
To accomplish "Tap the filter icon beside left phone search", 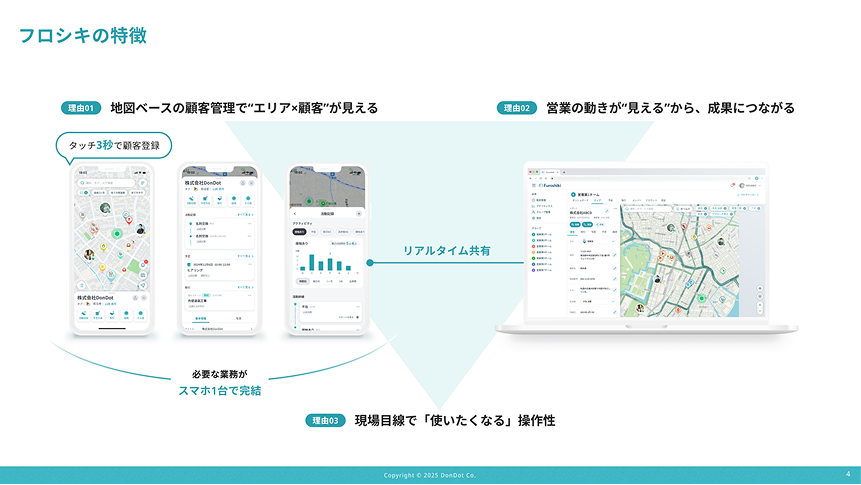I will (143, 183).
